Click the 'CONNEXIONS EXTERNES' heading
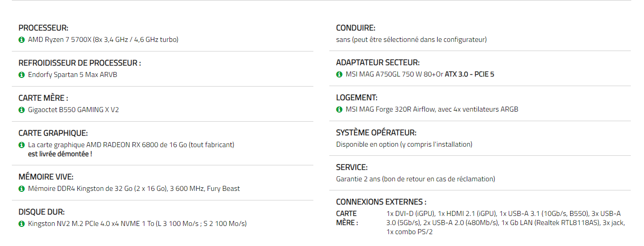 point(381,202)
